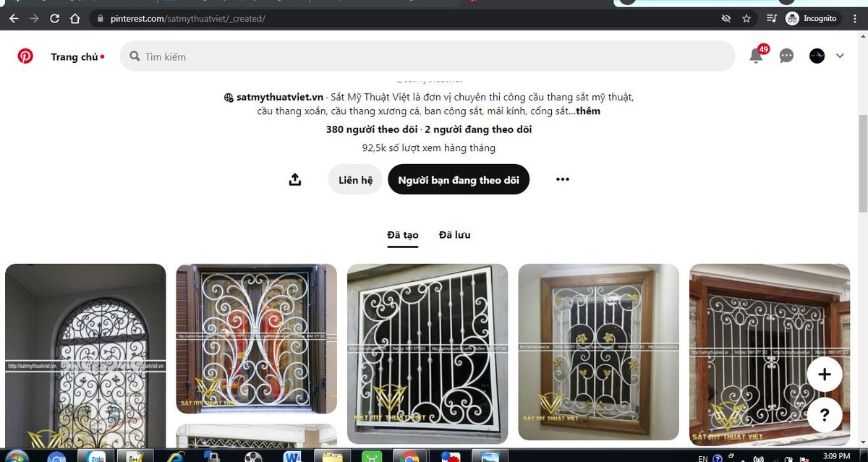Expand the accounts chevron next to avatar
The image size is (868, 462).
coord(840,56)
